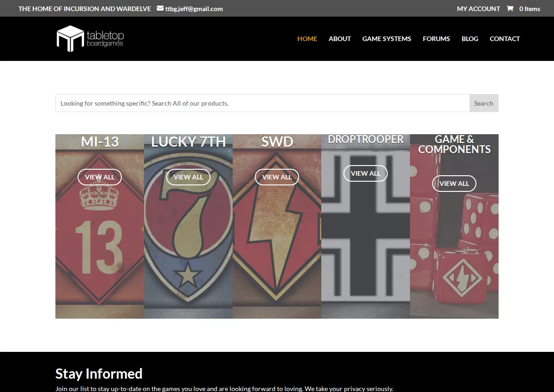Click the Tabletop Boardgames logo
554x392 pixels.
[x=90, y=39]
